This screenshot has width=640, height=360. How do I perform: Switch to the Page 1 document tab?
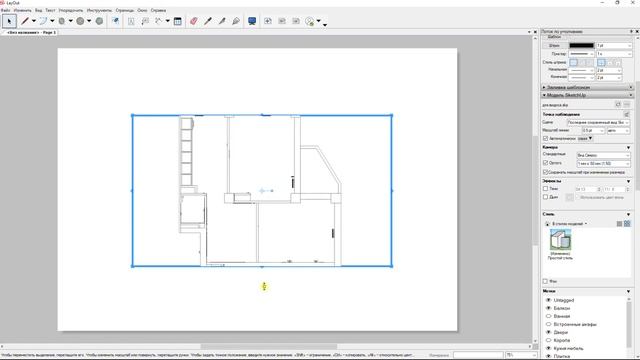[x=31, y=32]
